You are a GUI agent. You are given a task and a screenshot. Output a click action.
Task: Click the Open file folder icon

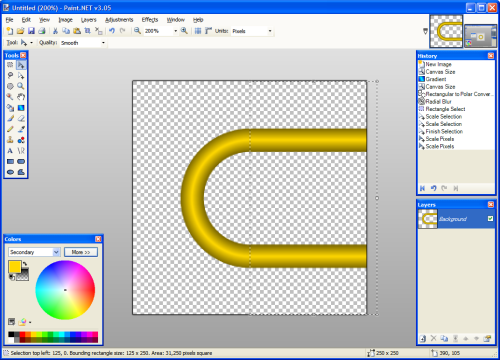point(20,31)
